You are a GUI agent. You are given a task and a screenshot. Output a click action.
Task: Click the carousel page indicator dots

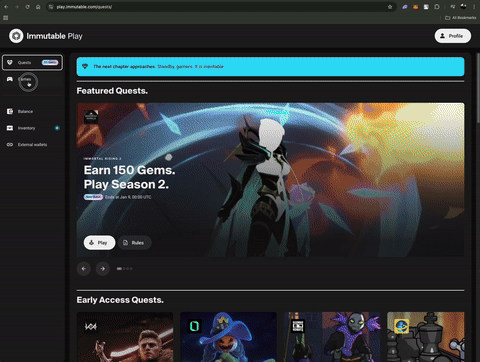[x=124, y=269]
